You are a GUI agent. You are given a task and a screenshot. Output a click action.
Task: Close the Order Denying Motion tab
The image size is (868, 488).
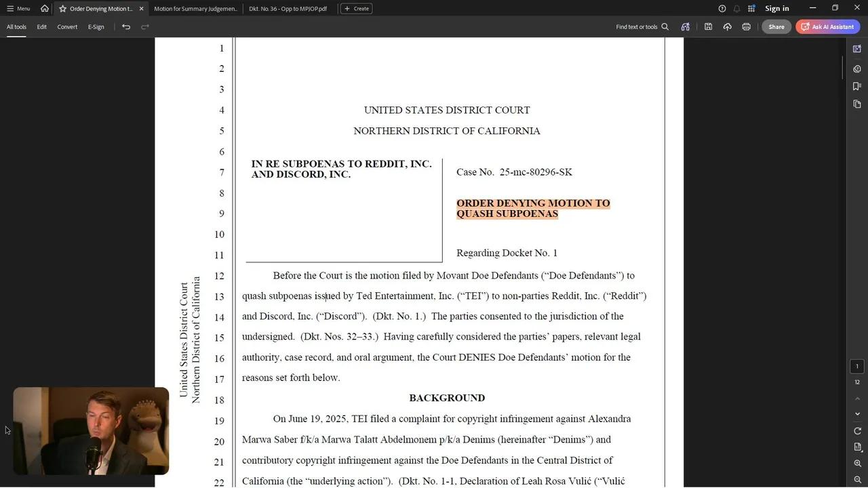pos(141,9)
